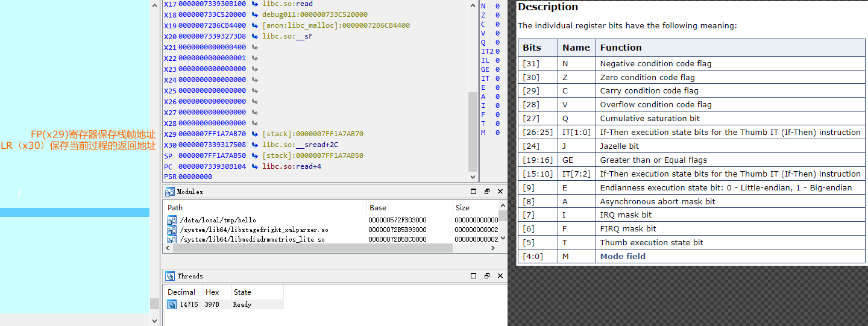Click the registers pane vertical scrollbar thumb
The image size is (868, 326).
pos(473,132)
